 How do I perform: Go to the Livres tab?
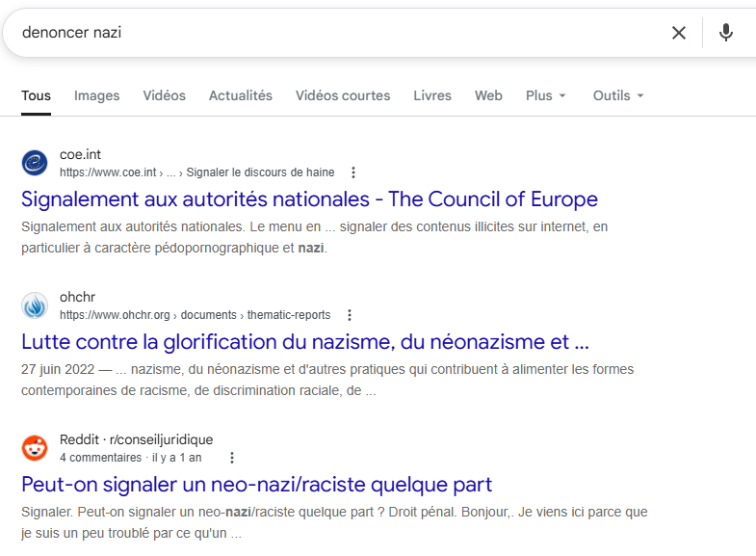[x=431, y=95]
